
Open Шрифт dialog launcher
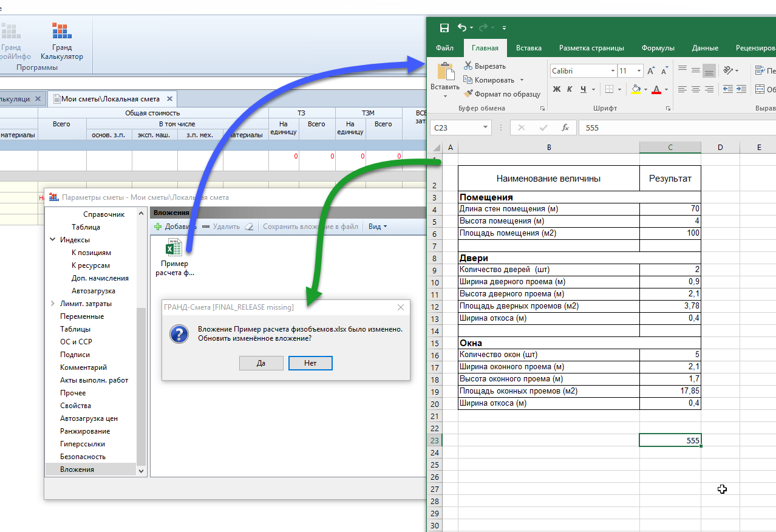tap(669, 109)
